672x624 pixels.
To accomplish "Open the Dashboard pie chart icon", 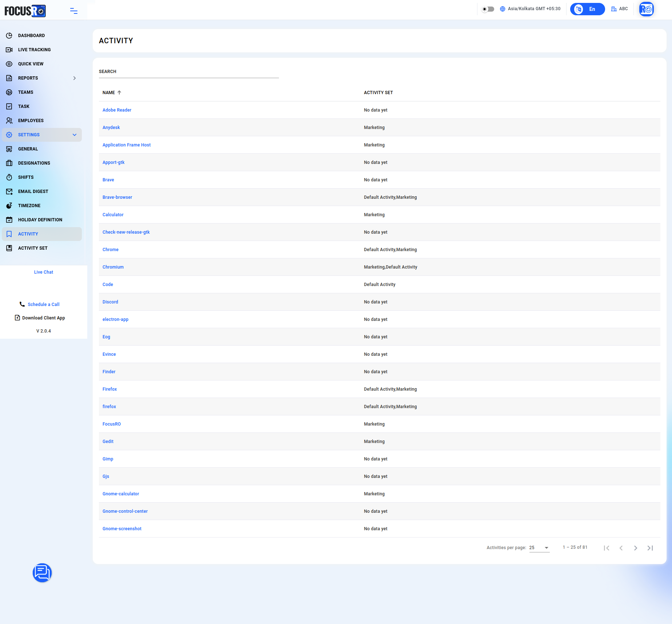I will click(9, 36).
